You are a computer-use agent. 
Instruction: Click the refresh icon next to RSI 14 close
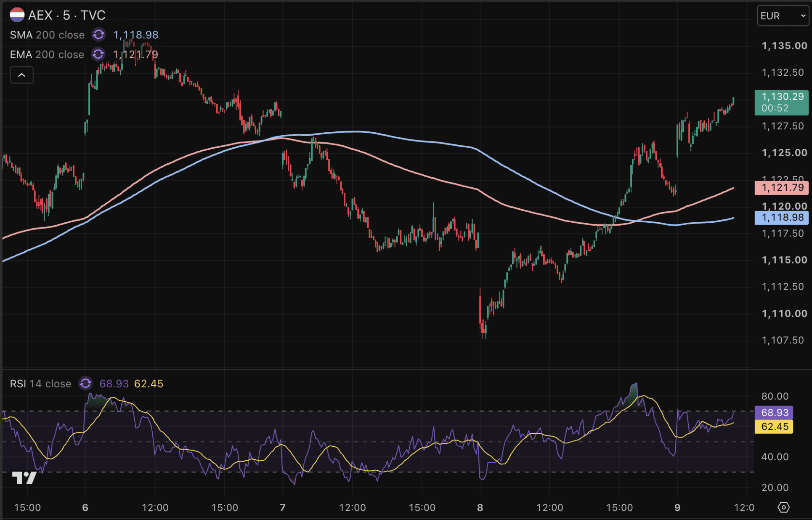click(85, 384)
